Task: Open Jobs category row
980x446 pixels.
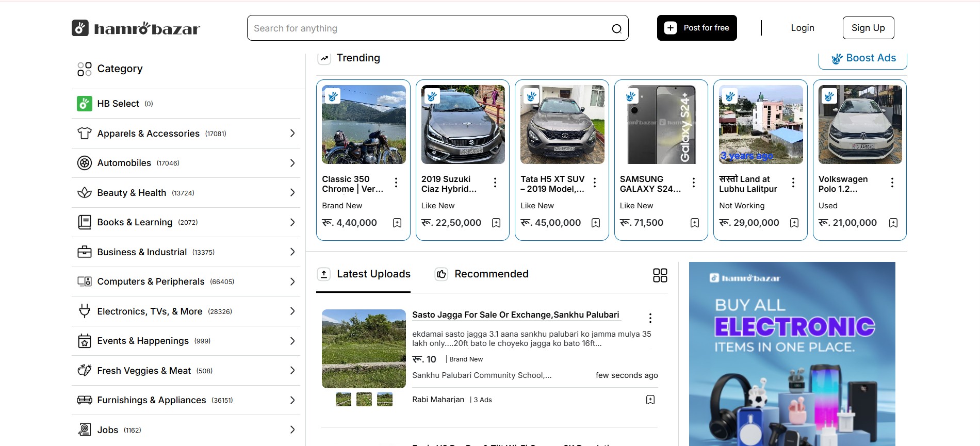Action: [186, 430]
